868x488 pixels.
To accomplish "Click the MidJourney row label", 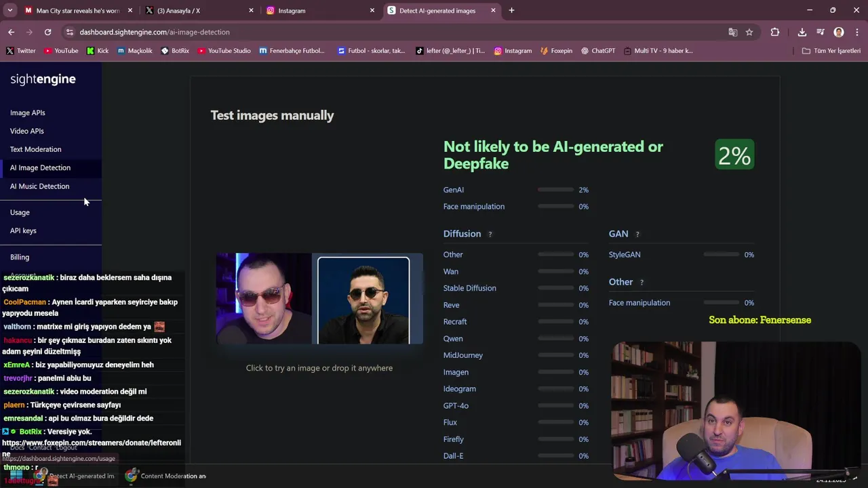I will pyautogui.click(x=463, y=355).
